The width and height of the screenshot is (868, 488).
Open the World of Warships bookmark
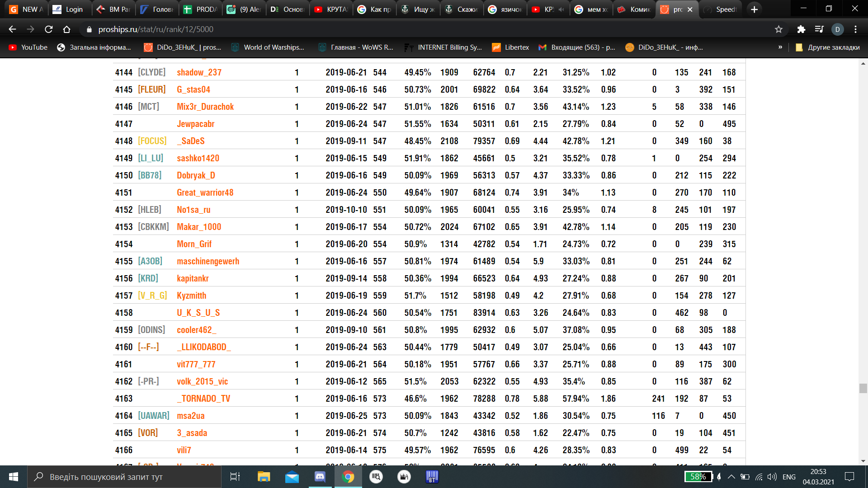coord(268,47)
